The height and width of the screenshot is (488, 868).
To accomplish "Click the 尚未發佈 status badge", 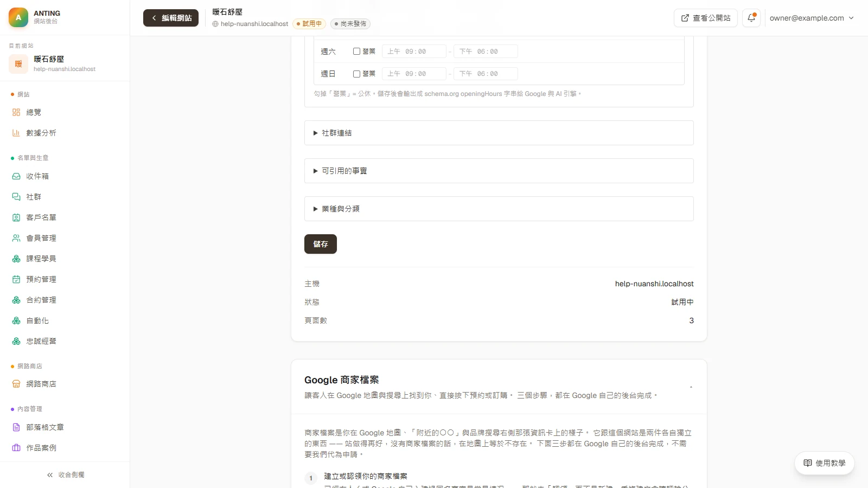I will point(350,24).
